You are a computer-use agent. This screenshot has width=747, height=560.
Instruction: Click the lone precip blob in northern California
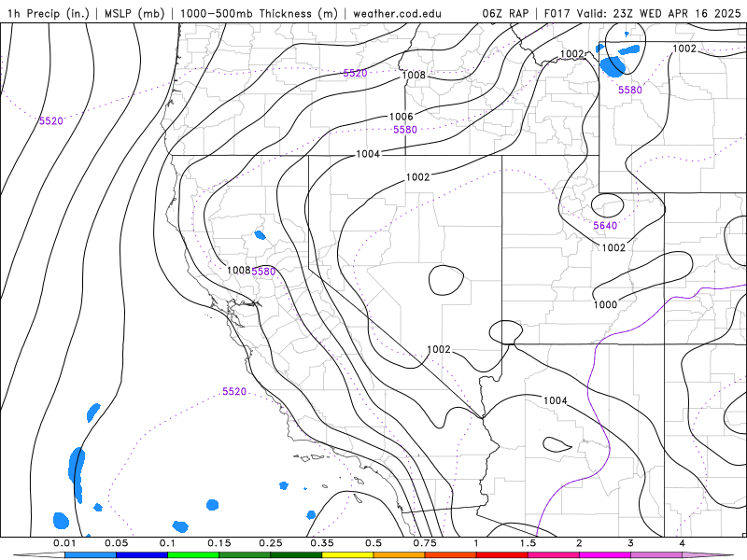(x=260, y=235)
